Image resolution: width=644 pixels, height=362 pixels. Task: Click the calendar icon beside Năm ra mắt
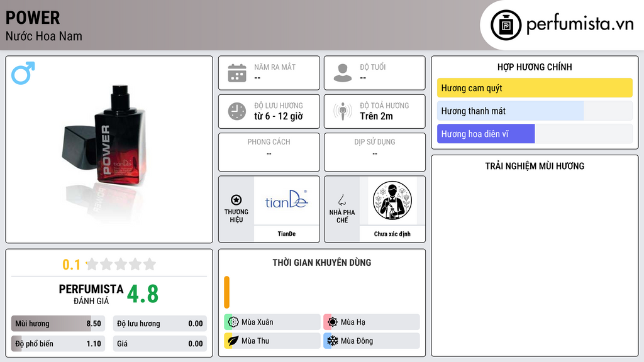pos(237,73)
